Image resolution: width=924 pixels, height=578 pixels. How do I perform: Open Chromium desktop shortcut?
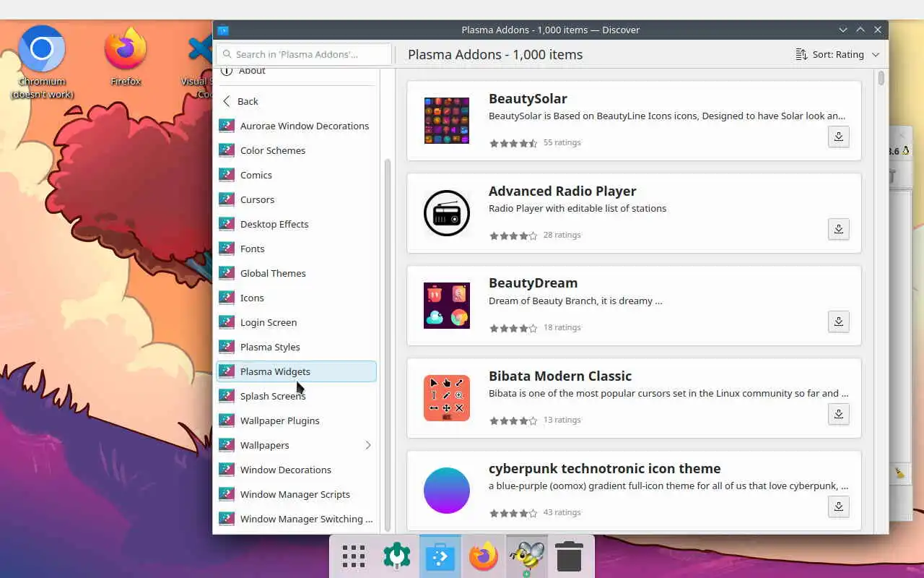coord(42,62)
